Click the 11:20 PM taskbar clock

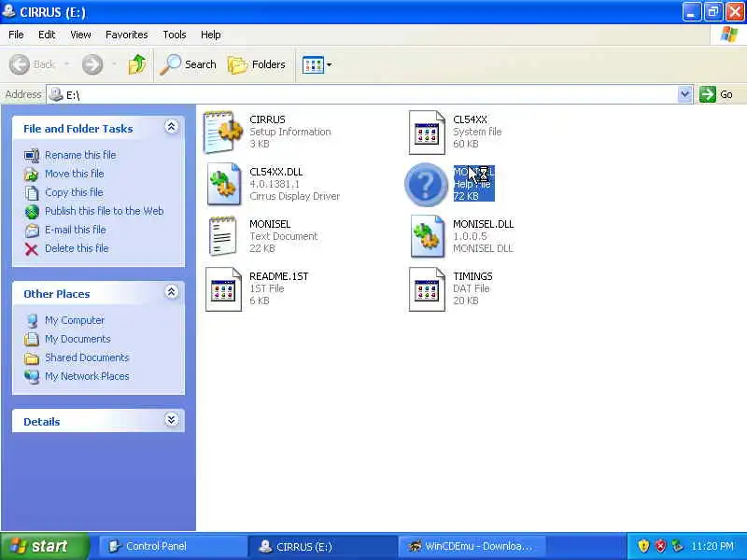712,546
